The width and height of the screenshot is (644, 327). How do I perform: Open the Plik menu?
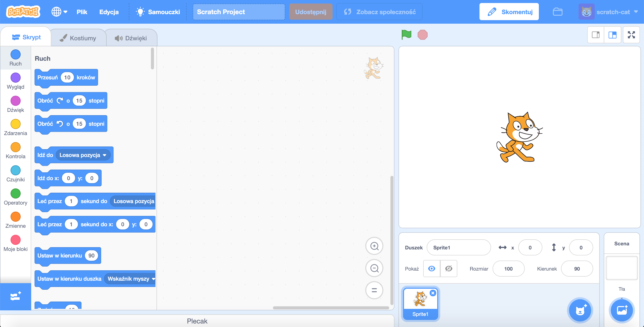82,12
